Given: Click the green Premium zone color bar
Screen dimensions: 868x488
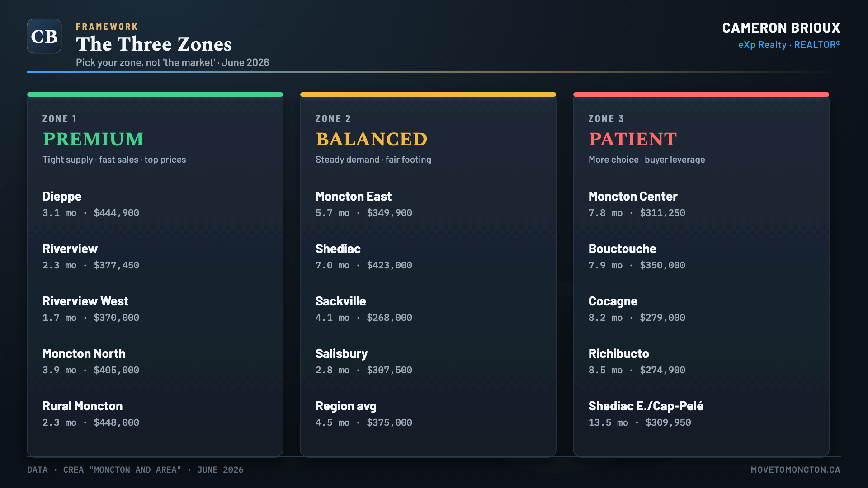Looking at the screenshot, I should [x=155, y=94].
